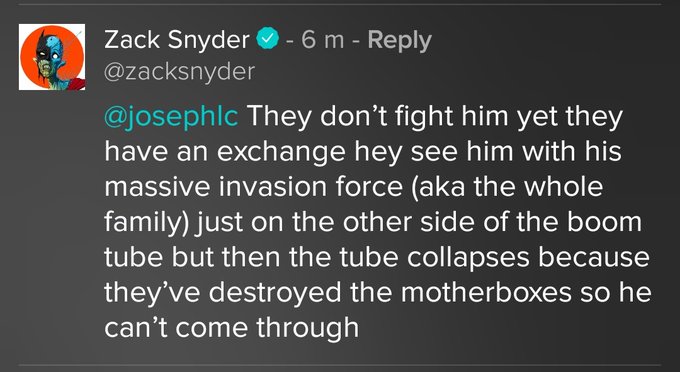
Task: Click the words "massive invasion force"
Action: (x=253, y=187)
